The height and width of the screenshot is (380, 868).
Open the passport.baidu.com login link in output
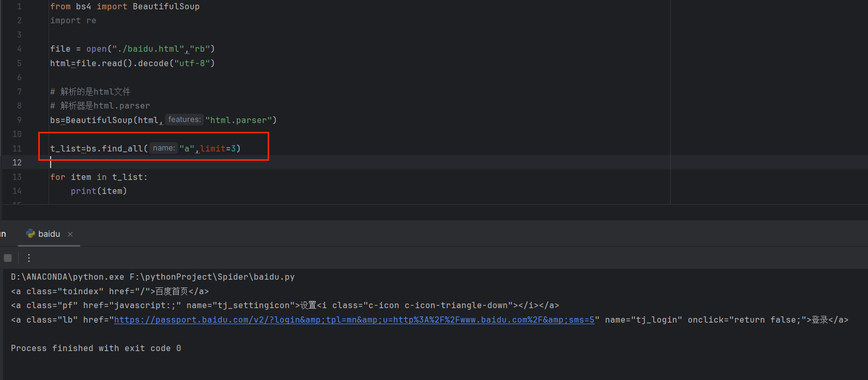coord(354,320)
